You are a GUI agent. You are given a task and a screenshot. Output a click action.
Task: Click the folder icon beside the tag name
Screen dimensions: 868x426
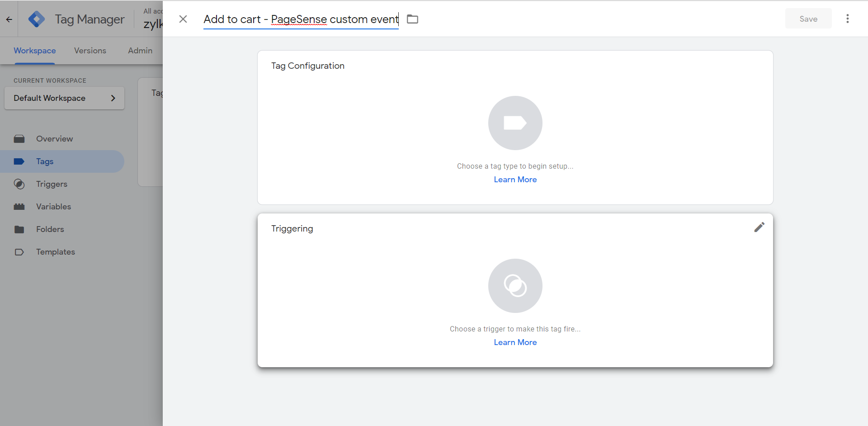(412, 19)
